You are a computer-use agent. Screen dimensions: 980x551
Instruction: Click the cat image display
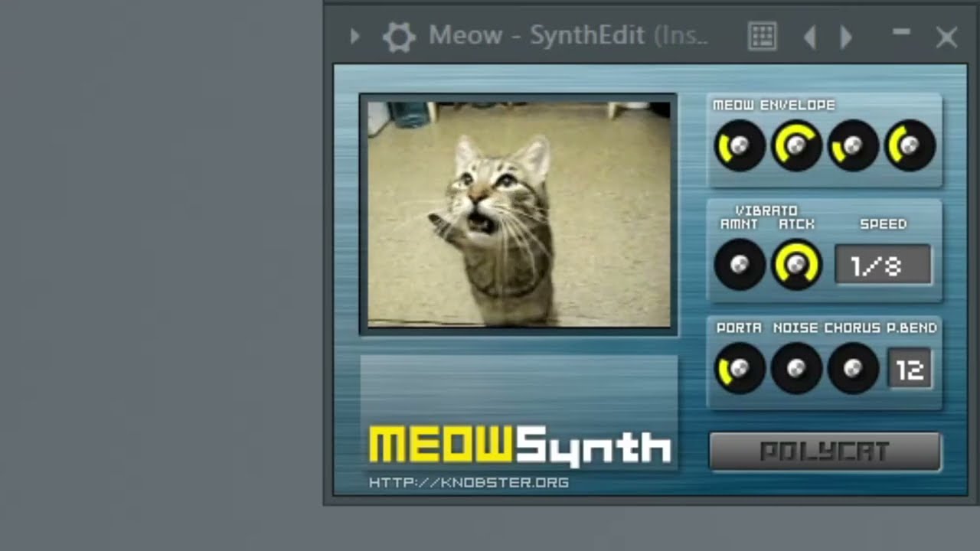click(519, 214)
